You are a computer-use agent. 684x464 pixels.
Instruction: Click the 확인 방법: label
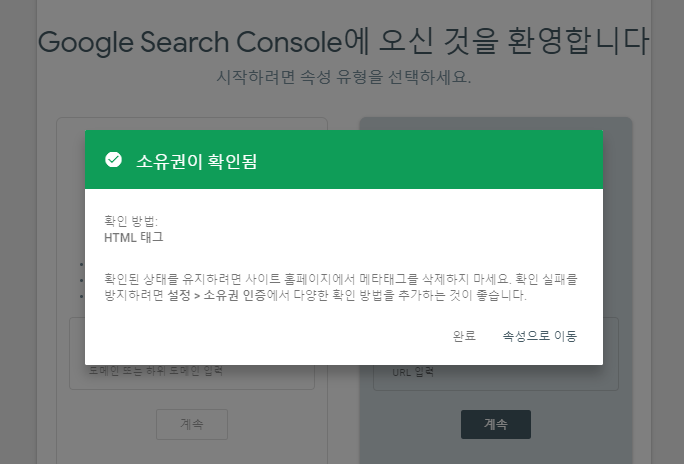[131, 221]
